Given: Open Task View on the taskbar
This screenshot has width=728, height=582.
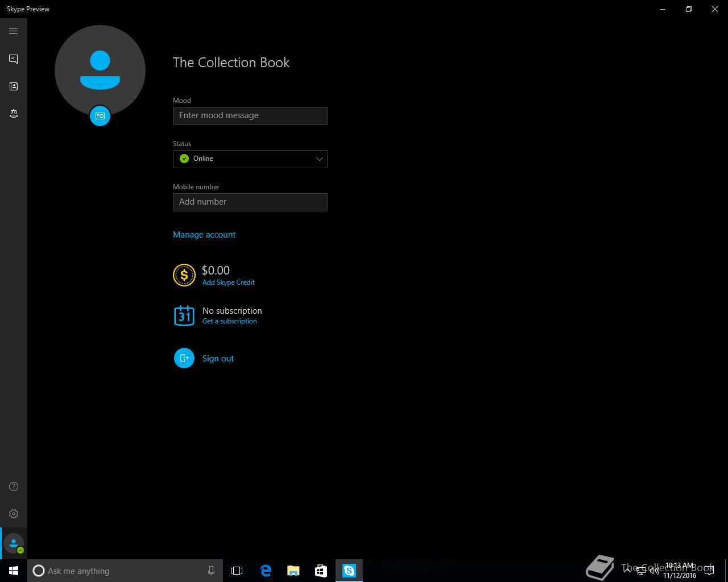Looking at the screenshot, I should click(237, 571).
